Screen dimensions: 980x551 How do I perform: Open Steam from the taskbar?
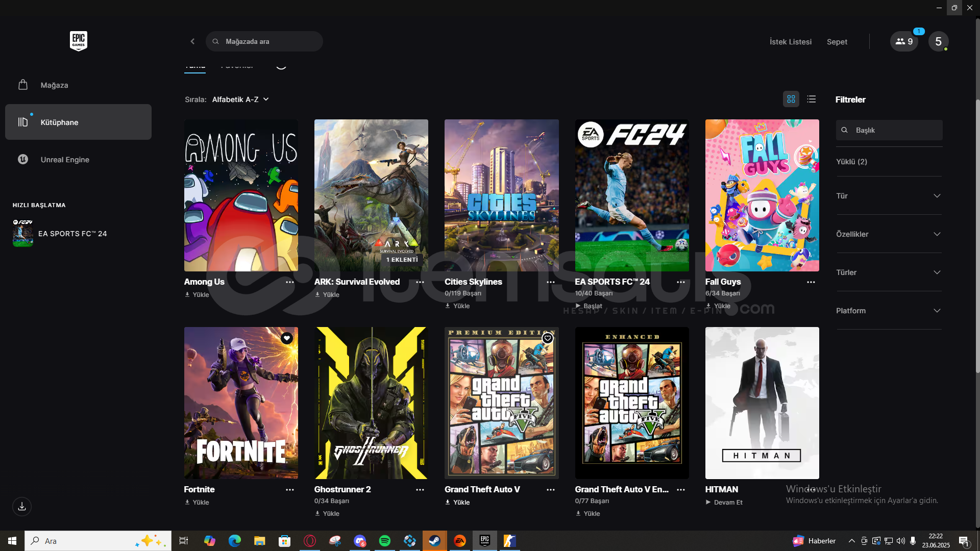pyautogui.click(x=435, y=541)
